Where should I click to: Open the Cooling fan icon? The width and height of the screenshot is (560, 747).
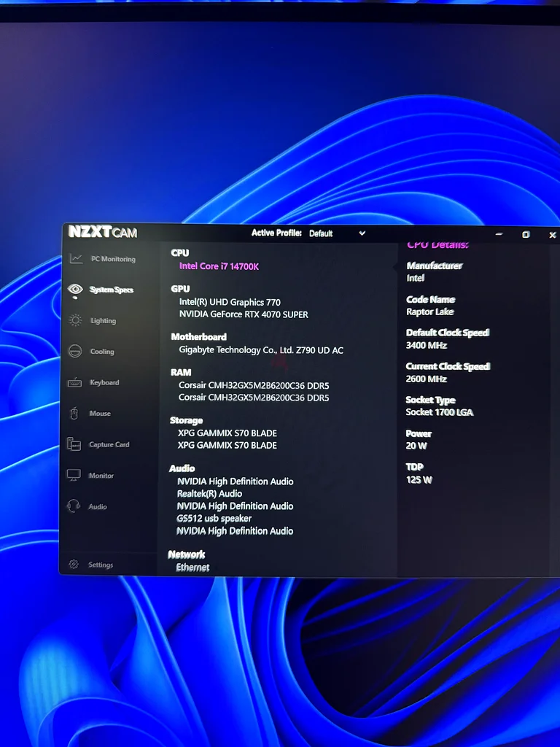pyautogui.click(x=75, y=351)
